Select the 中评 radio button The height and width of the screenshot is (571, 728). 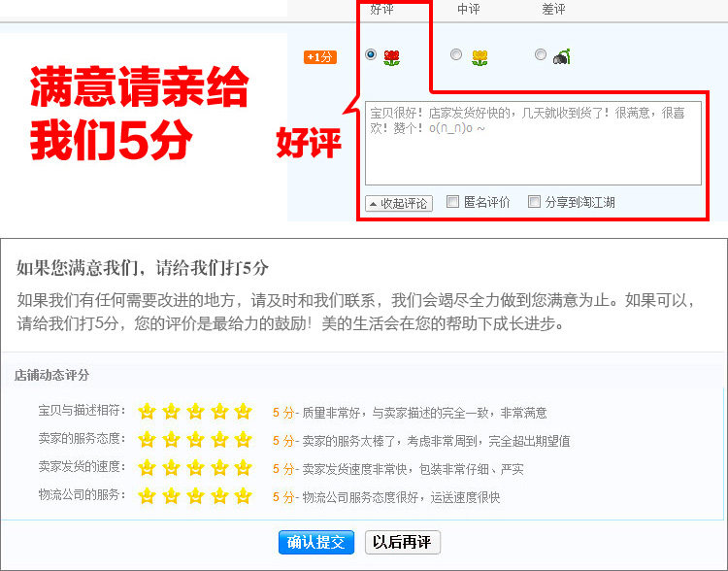456,55
